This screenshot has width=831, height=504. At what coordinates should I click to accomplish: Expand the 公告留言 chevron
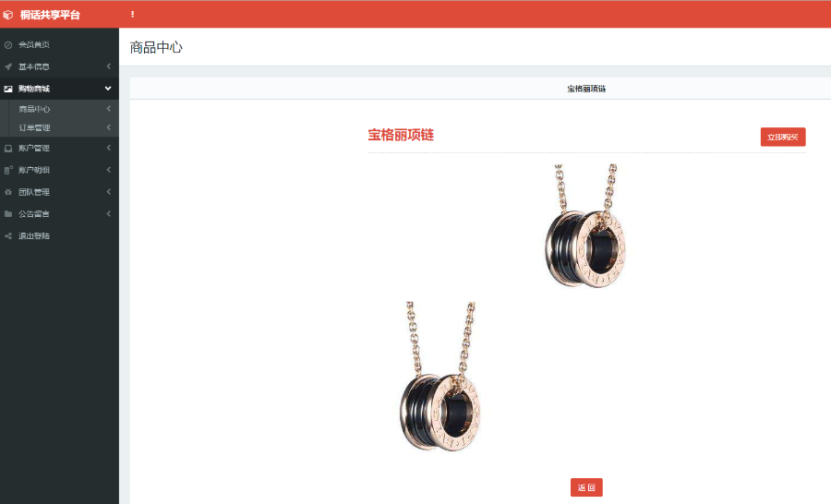(109, 213)
